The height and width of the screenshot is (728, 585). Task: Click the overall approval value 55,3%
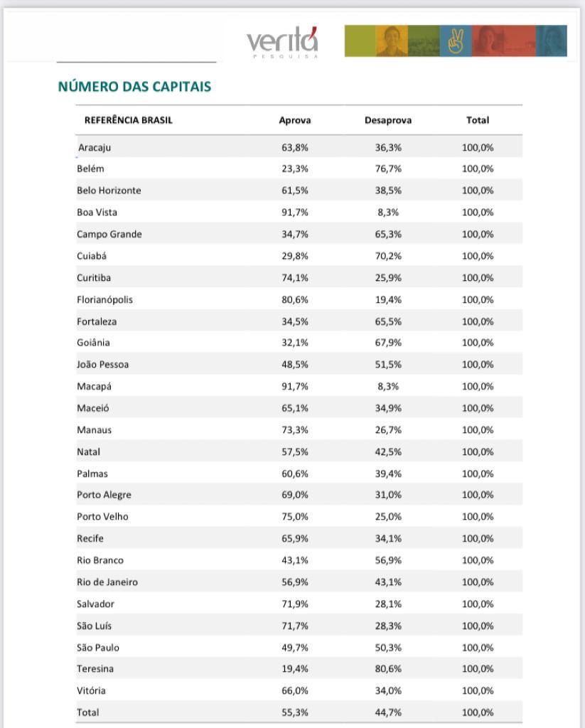(x=295, y=712)
